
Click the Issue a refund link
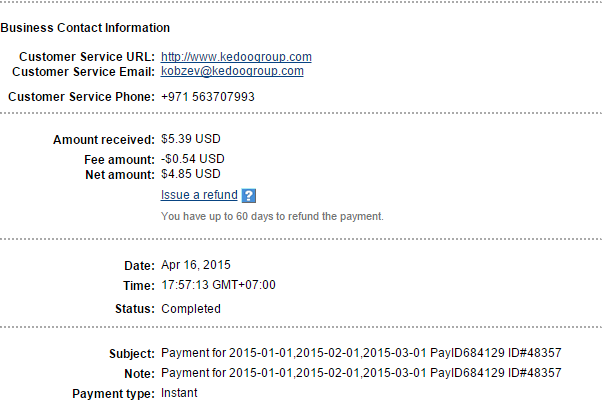199,195
